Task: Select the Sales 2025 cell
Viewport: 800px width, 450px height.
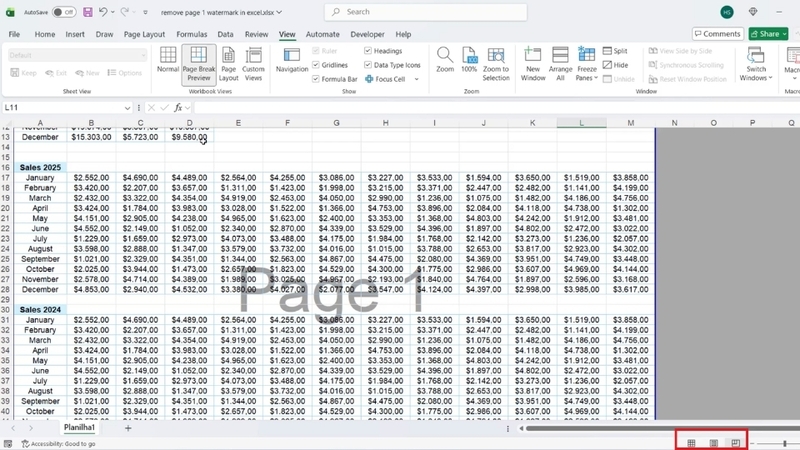Action: tap(40, 167)
